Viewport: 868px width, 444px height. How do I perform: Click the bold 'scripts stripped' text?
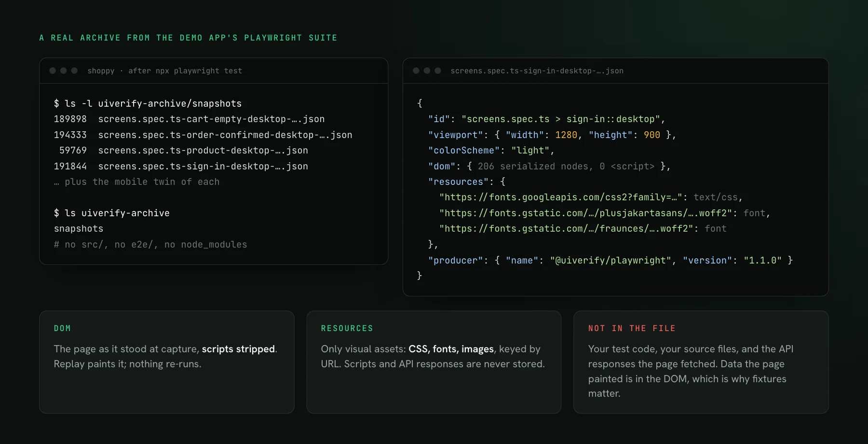pyautogui.click(x=238, y=349)
